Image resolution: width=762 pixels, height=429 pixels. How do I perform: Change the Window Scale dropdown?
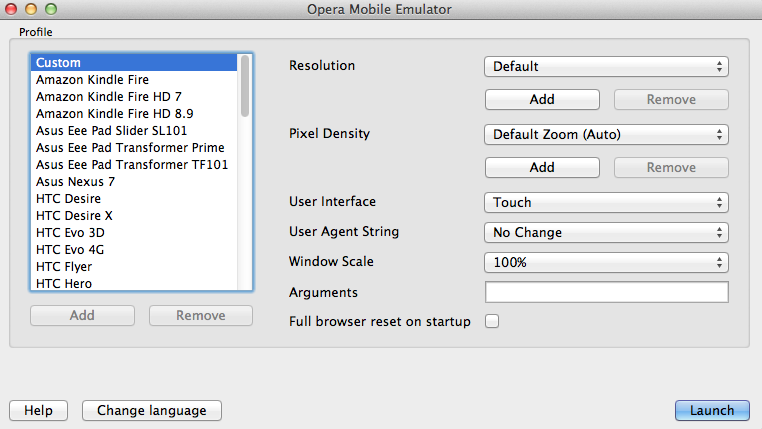point(606,262)
